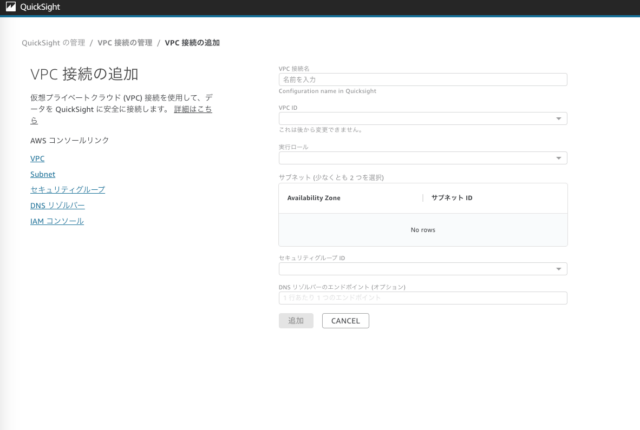Image resolution: width=640 pixels, height=430 pixels.
Task: Click the VPC 接続の追加 page heading
Action: pos(84,74)
